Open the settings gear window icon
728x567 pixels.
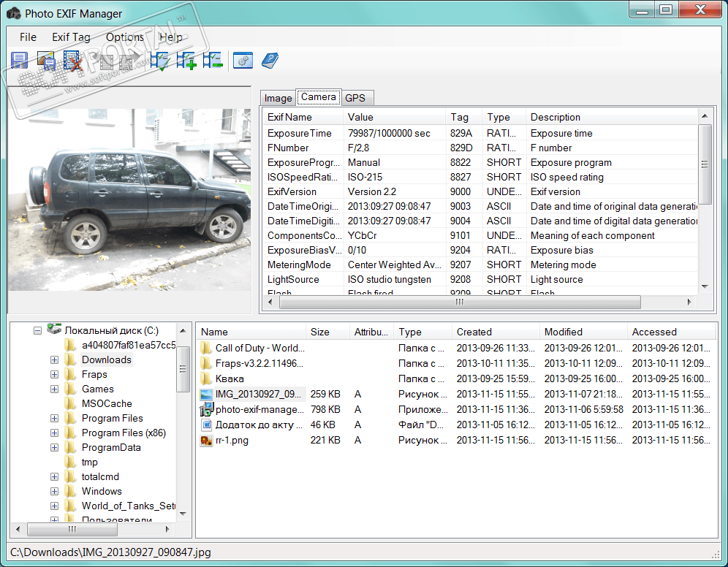[243, 61]
